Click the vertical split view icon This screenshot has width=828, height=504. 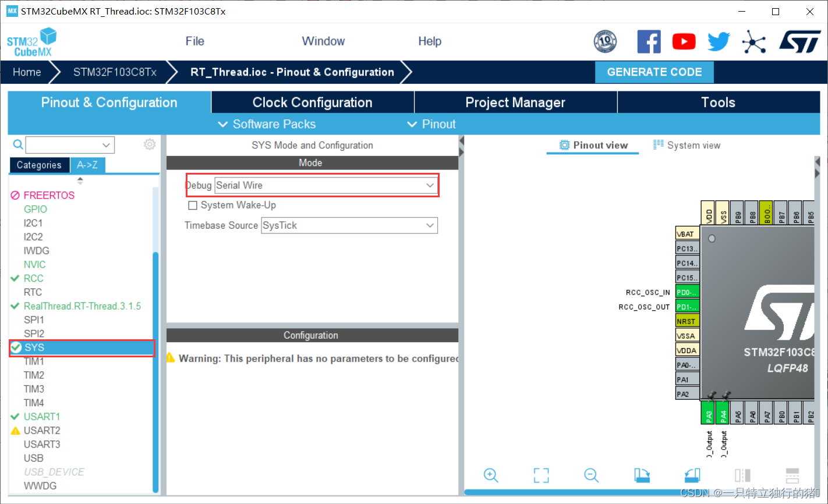[x=742, y=475]
